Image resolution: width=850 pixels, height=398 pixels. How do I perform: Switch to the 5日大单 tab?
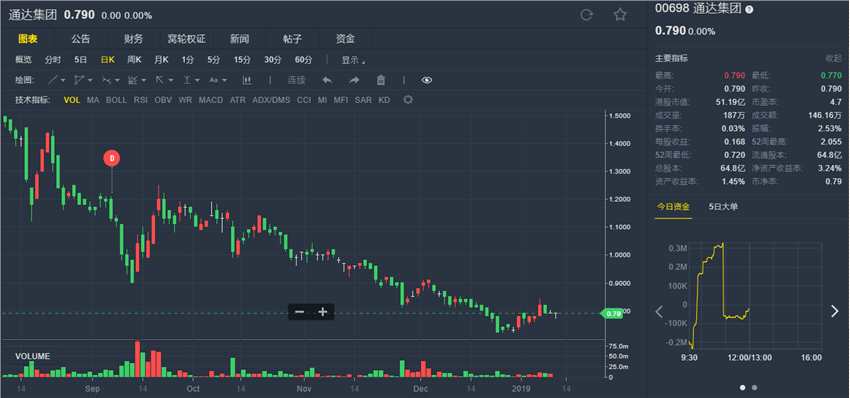pos(723,207)
